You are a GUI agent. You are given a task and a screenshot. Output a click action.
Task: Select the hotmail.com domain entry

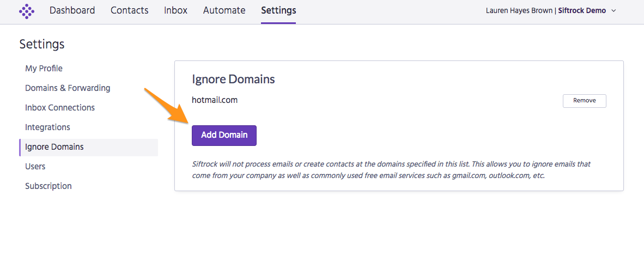point(215,100)
